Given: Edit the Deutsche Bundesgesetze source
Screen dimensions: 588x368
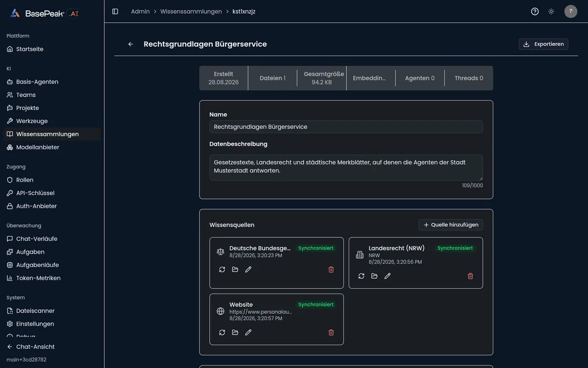Looking at the screenshot, I should (248, 269).
